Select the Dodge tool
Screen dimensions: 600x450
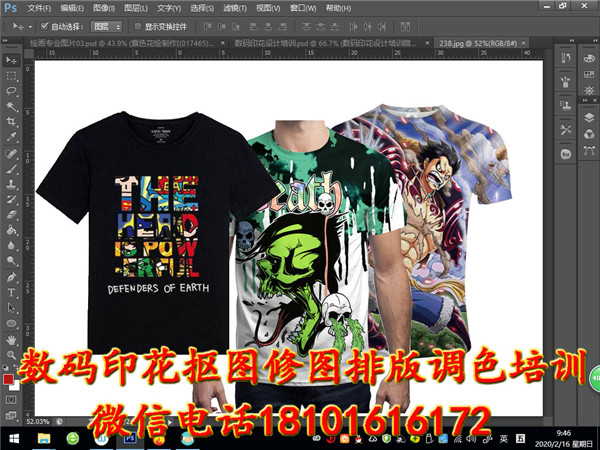pyautogui.click(x=11, y=261)
